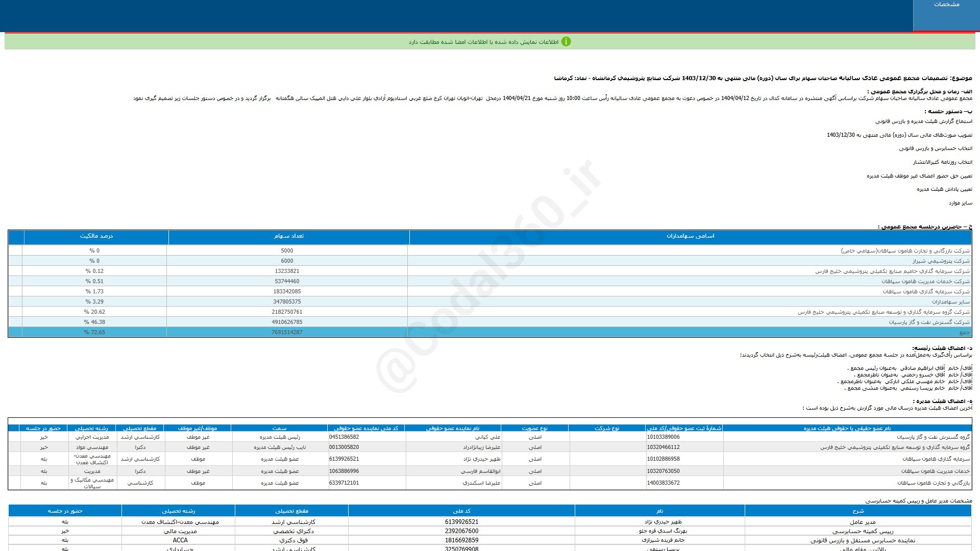
Task: Select the اسامی سهامداران column header
Action: 690,236
